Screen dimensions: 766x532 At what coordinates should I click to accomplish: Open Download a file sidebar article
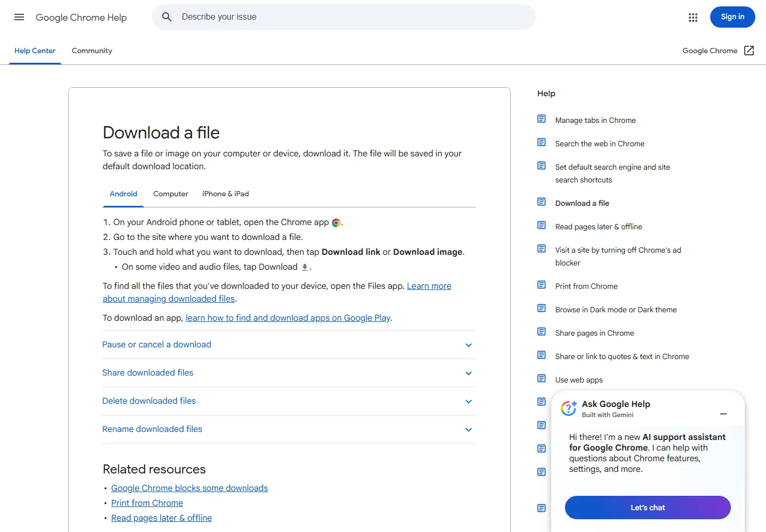pos(582,204)
